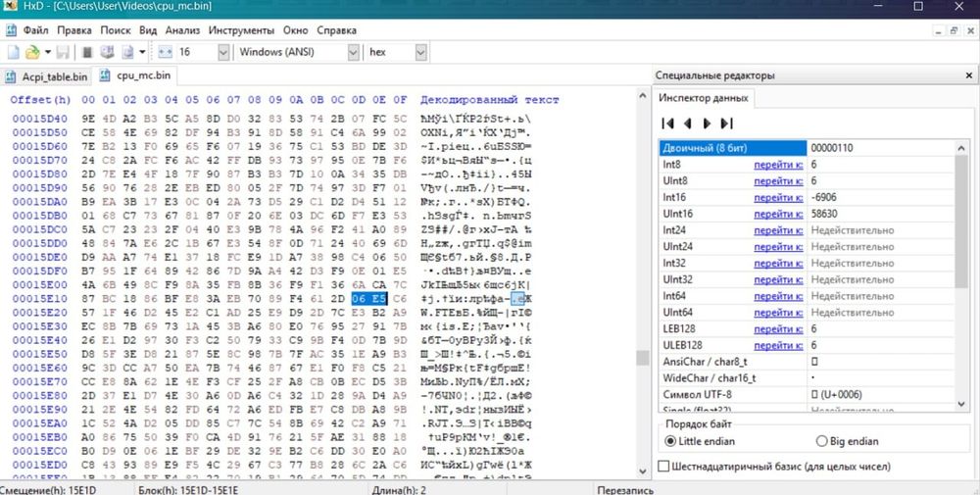Screen dimensions: 980x495
Task: Open the Анализ menu
Action: [x=182, y=30]
